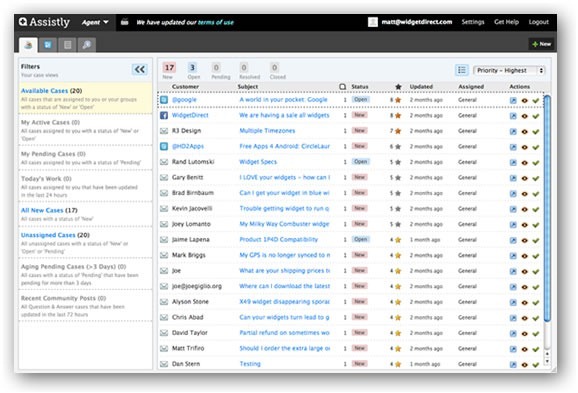Open the search tab with magnifier icon
Viewport: 578px width, 393px height.
(87, 45)
